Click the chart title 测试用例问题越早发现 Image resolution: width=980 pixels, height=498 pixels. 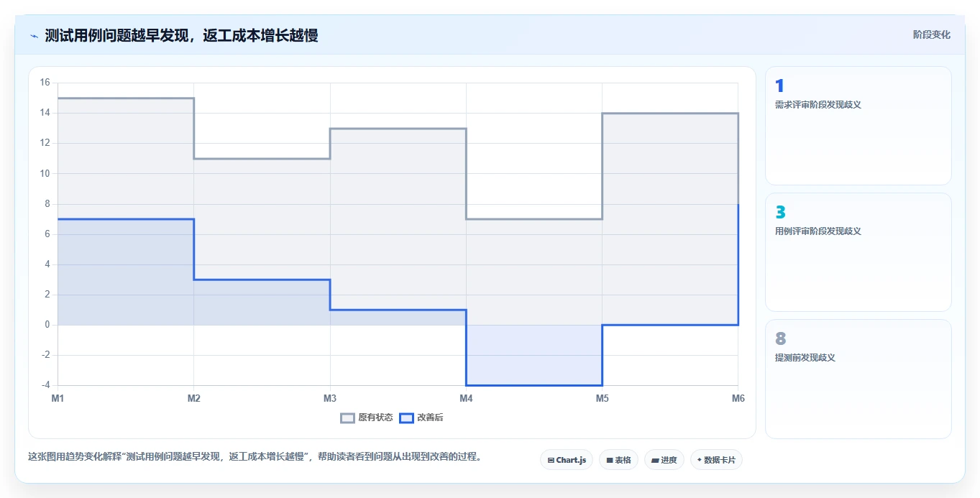click(182, 35)
